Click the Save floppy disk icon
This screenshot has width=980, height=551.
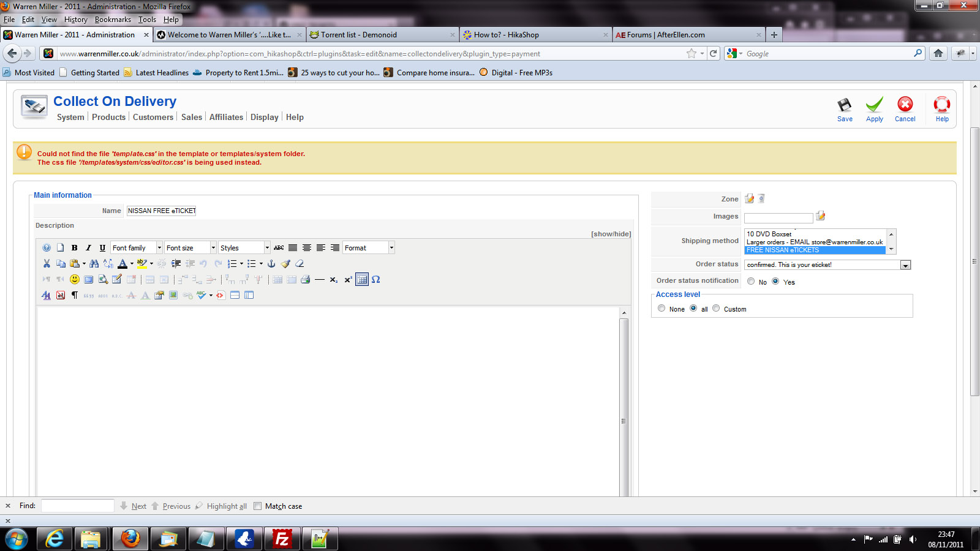coord(845,105)
